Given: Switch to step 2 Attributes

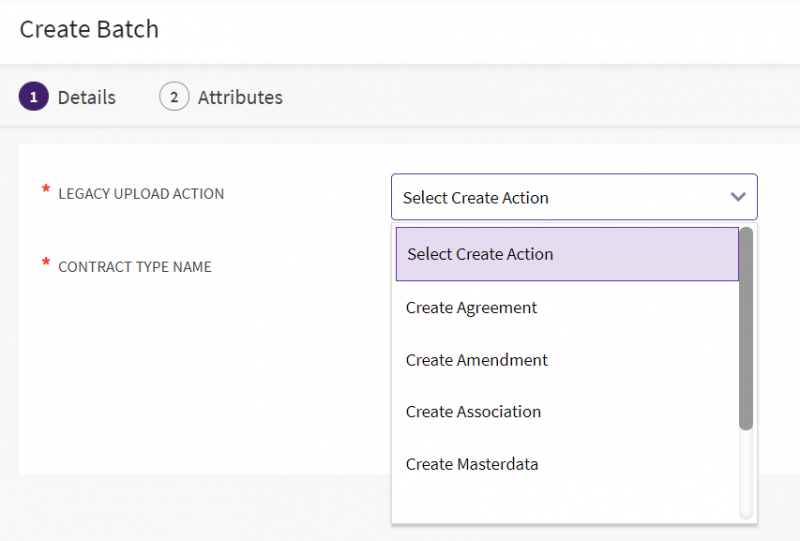Looking at the screenshot, I should [221, 97].
